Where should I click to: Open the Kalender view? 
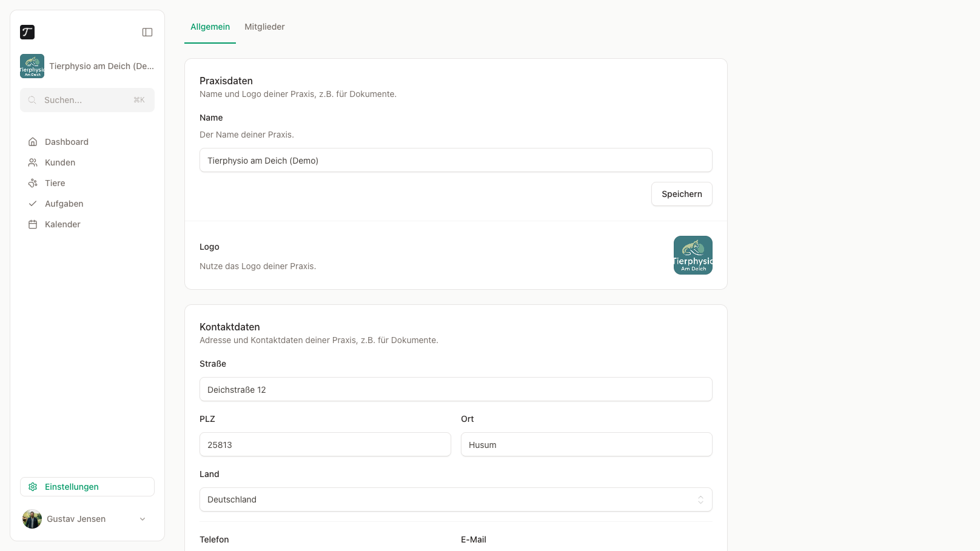click(87, 224)
